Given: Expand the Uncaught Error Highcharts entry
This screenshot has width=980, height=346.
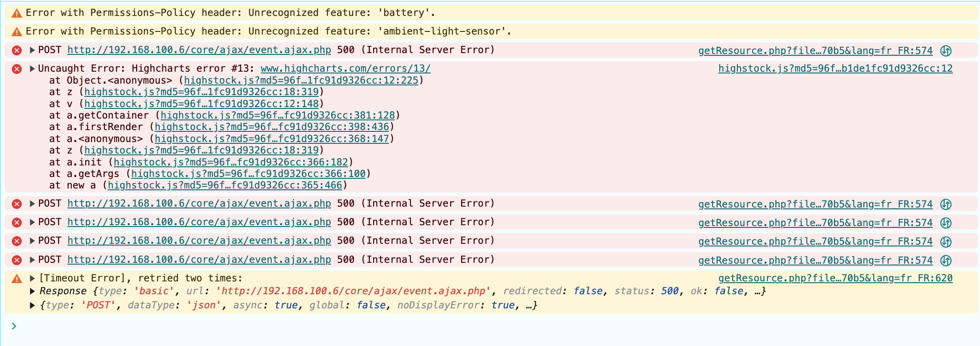Looking at the screenshot, I should 32,69.
